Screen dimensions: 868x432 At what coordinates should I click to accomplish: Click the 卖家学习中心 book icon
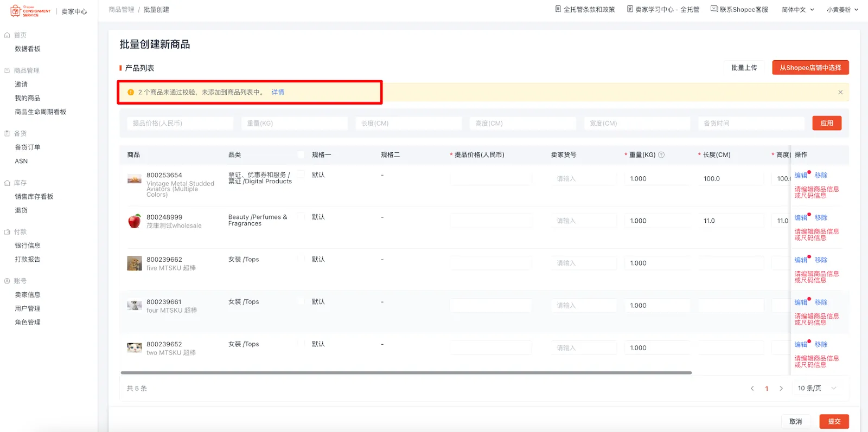tap(630, 9)
